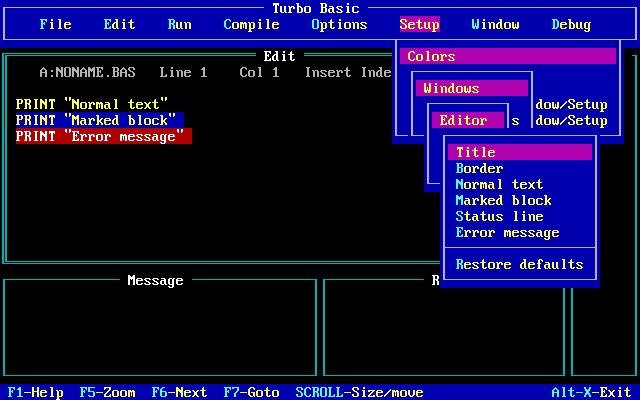Open the Window menu
The height and width of the screenshot is (400, 640).
(496, 24)
